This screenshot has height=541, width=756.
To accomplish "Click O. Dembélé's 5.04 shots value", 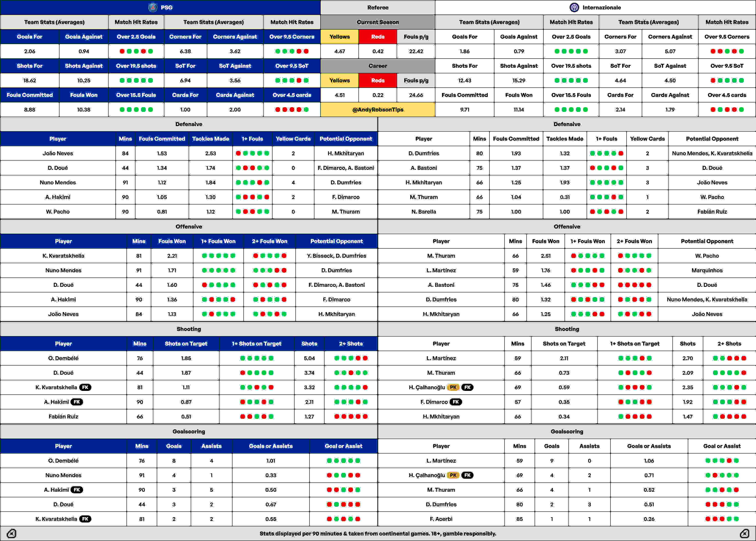I will (309, 358).
